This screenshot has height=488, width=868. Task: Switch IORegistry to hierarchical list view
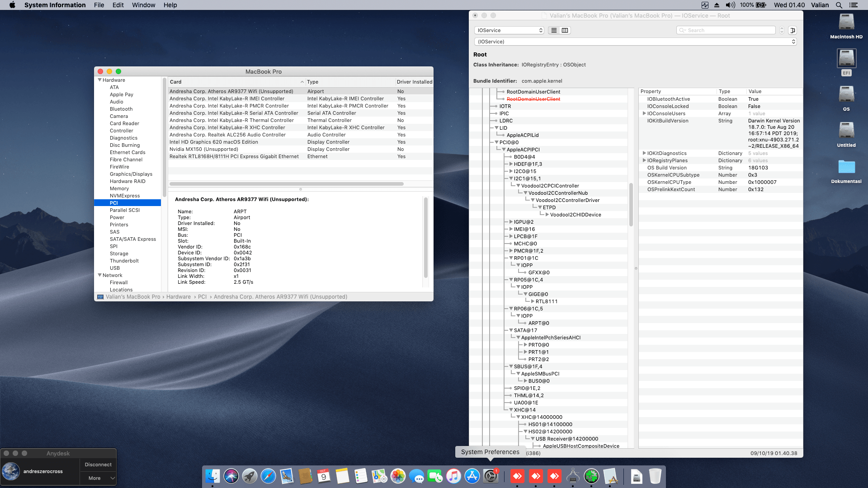point(554,30)
